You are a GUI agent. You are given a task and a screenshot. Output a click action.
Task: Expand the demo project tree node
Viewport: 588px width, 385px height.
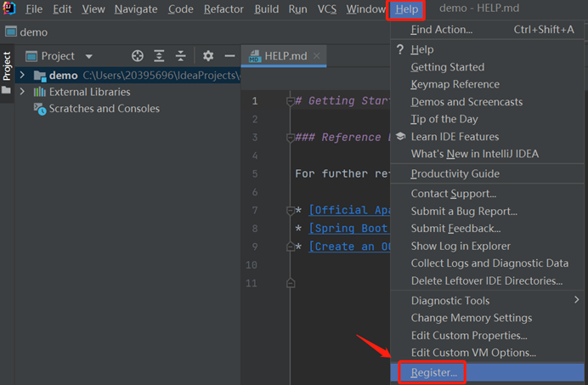(22, 75)
